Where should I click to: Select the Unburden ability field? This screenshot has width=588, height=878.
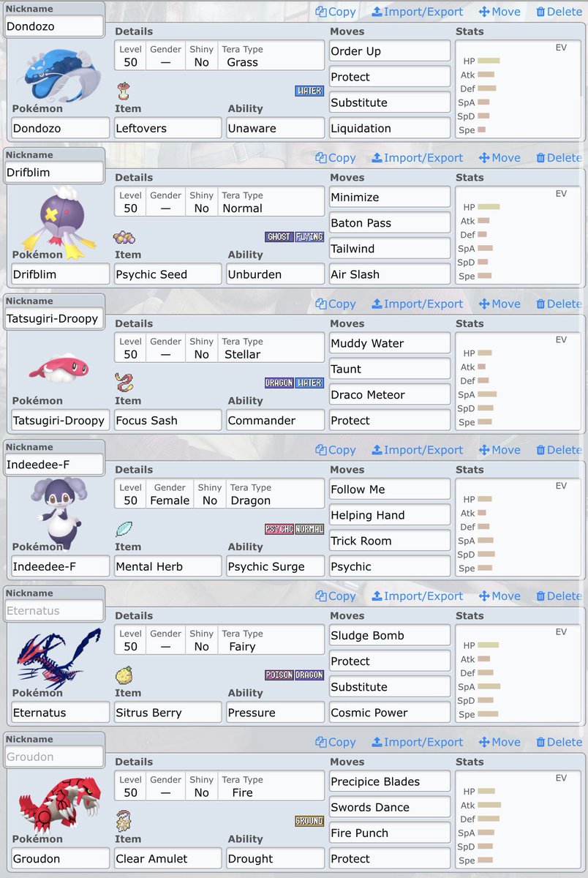(x=275, y=274)
